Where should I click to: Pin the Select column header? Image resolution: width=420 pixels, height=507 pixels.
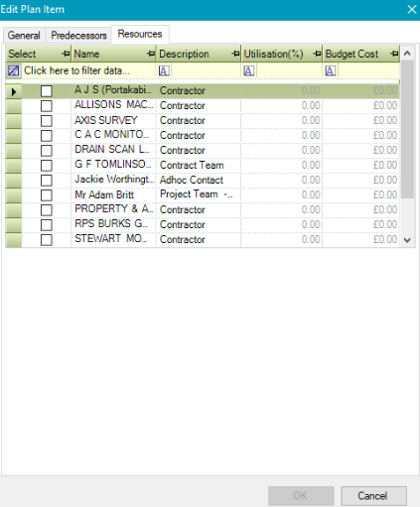point(67,54)
